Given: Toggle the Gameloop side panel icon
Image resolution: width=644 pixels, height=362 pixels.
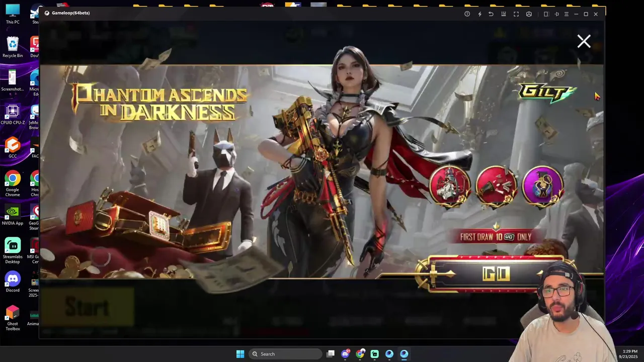Looking at the screenshot, I should pos(546,14).
